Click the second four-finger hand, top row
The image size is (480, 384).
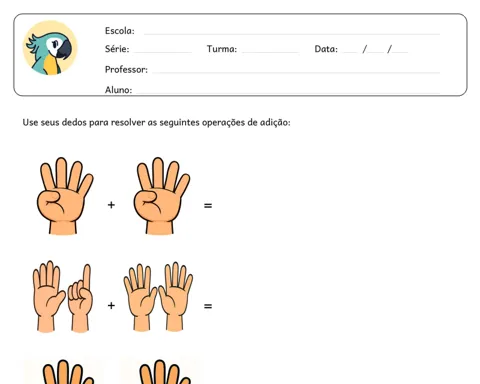[x=161, y=196]
